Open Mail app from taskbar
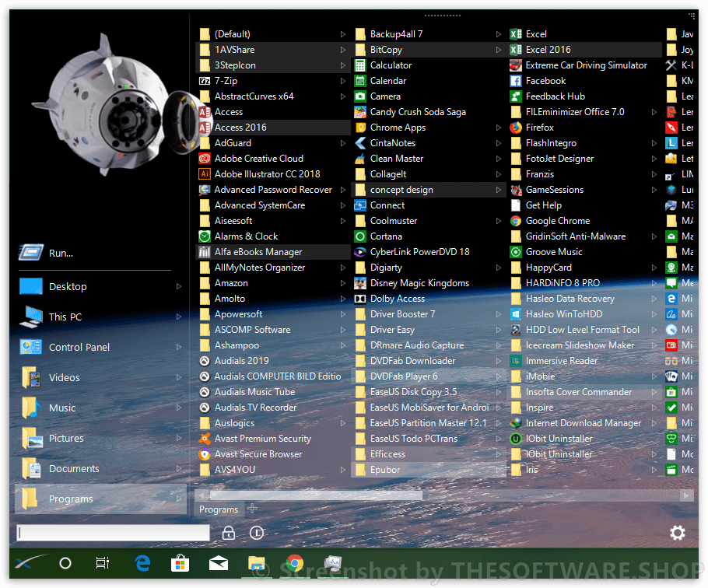 [x=219, y=564]
